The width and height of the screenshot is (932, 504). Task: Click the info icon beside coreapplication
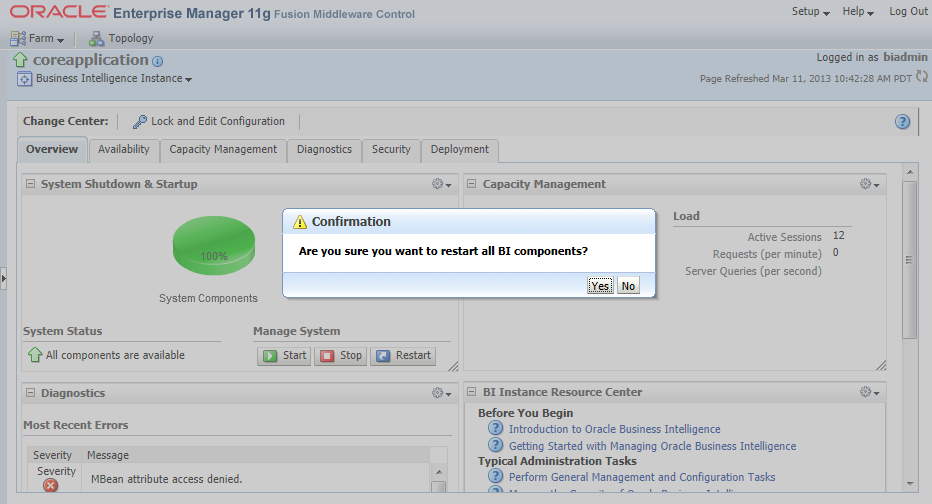coord(158,61)
